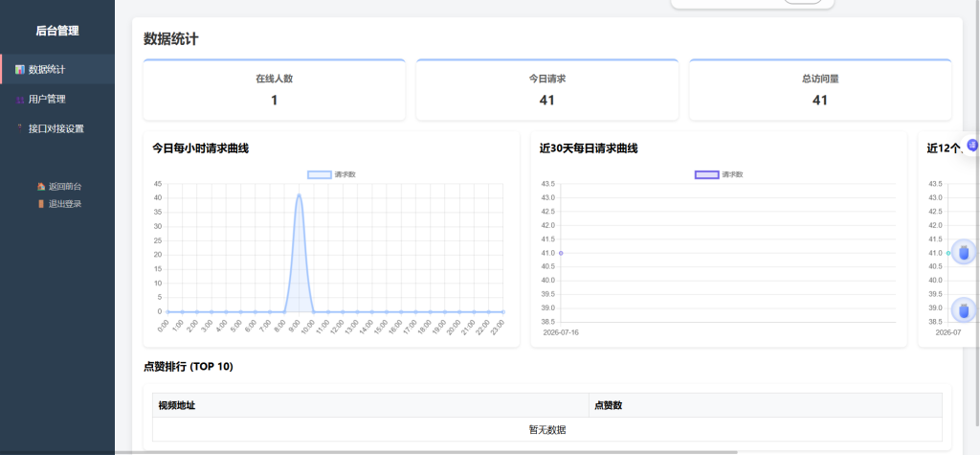Click the door icon beside 退出登录
980x455 pixels.
coord(41,204)
